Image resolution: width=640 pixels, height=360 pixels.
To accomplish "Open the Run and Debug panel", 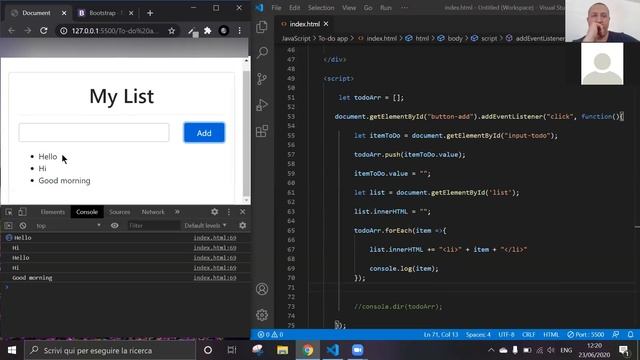I will tap(262, 105).
